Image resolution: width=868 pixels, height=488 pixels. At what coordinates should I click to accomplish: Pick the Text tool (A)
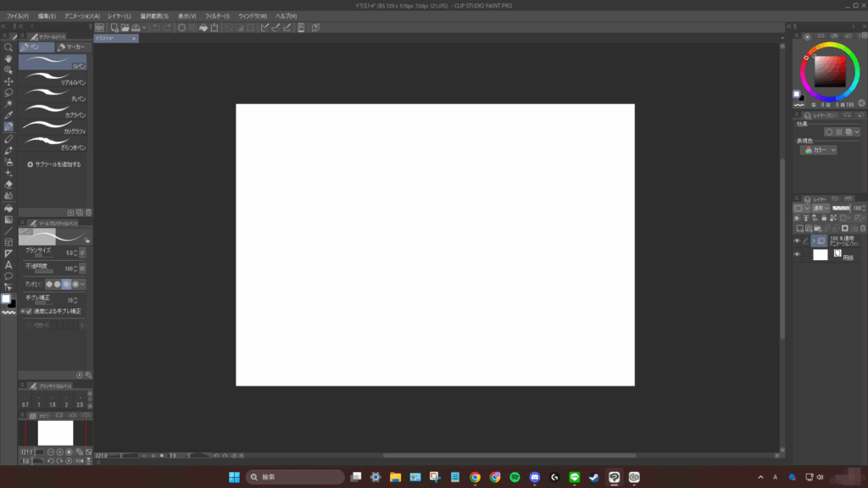(8, 264)
